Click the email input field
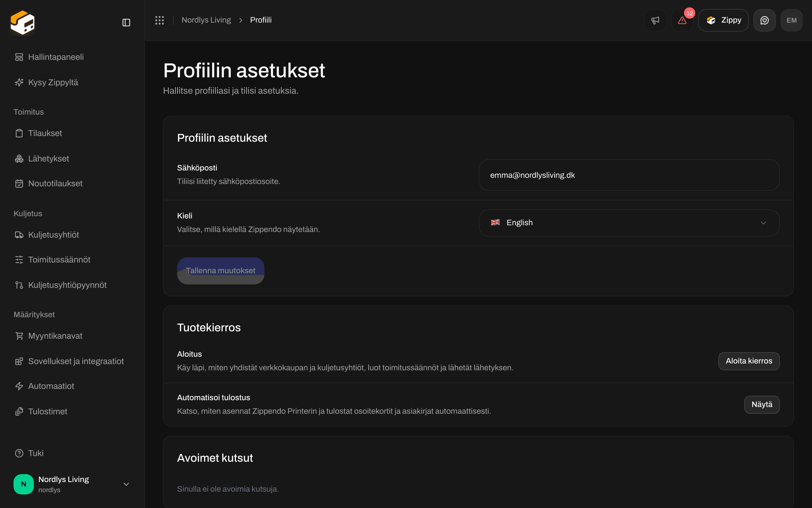Viewport: 812px width, 508px height. 629,175
